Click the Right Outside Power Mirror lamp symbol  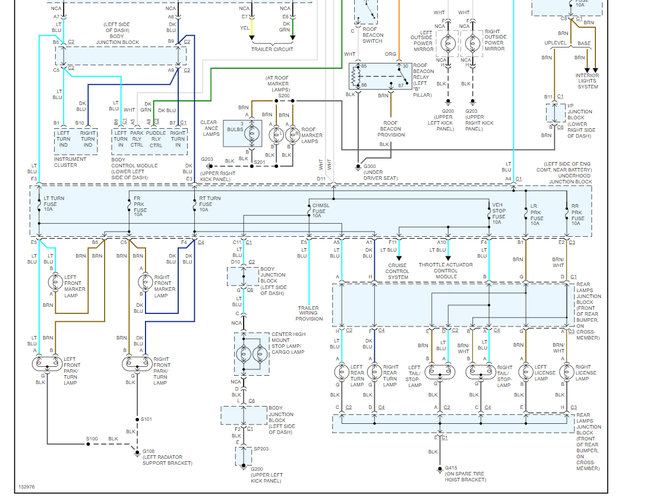click(473, 43)
